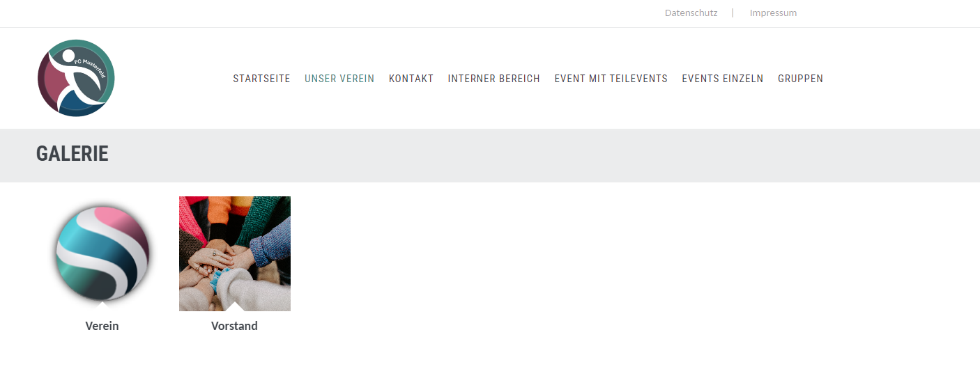Open the Impressum link
980x369 pixels.
[773, 13]
